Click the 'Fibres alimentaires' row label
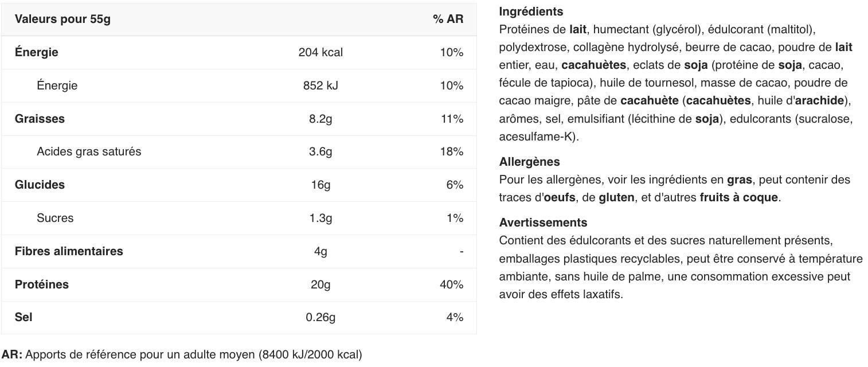 pyautogui.click(x=69, y=251)
